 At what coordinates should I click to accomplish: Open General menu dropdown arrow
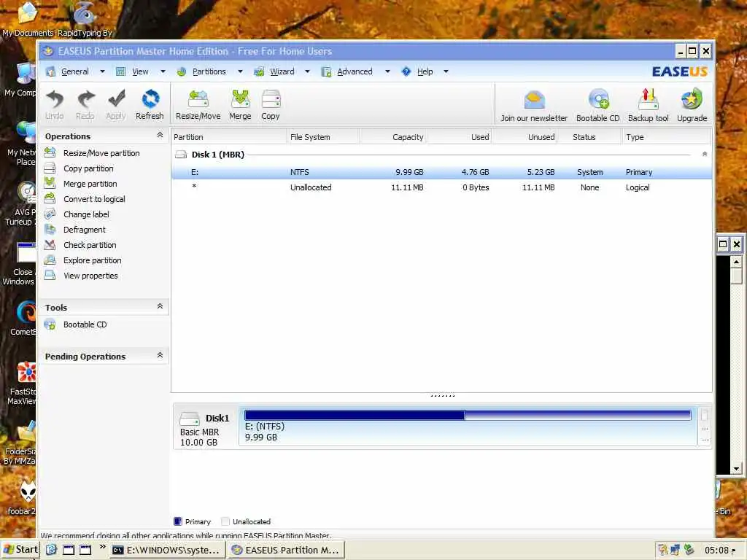tap(102, 71)
